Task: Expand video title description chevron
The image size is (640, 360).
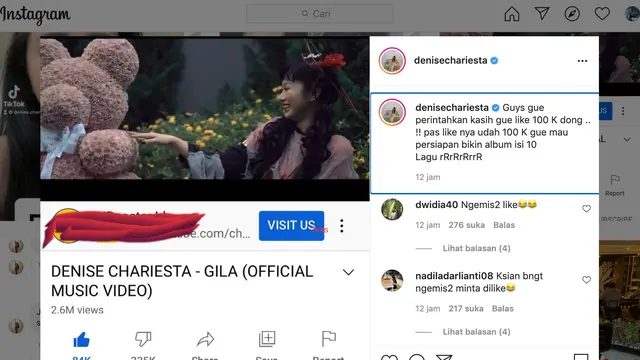Action: 348,272
